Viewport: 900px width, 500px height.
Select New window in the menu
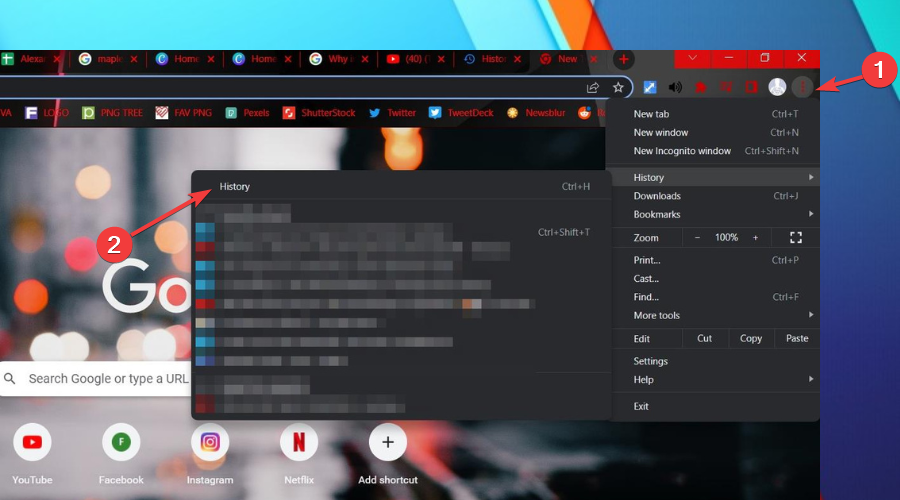(715, 133)
